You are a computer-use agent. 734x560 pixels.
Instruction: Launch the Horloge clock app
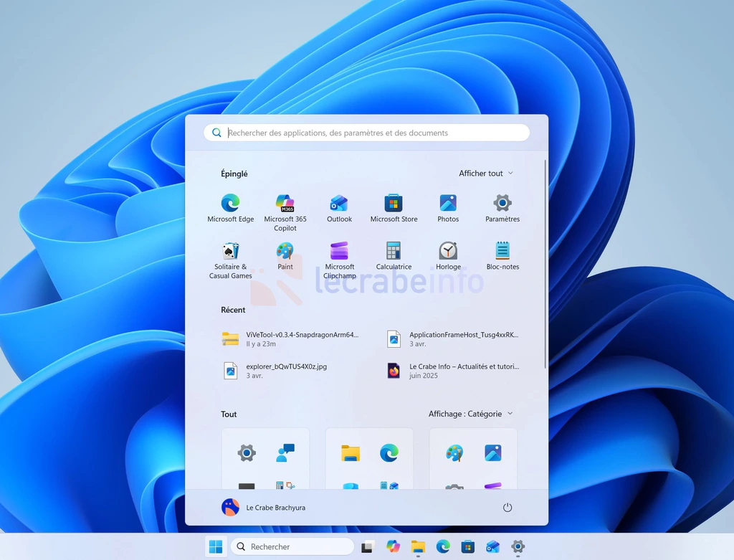(x=448, y=256)
